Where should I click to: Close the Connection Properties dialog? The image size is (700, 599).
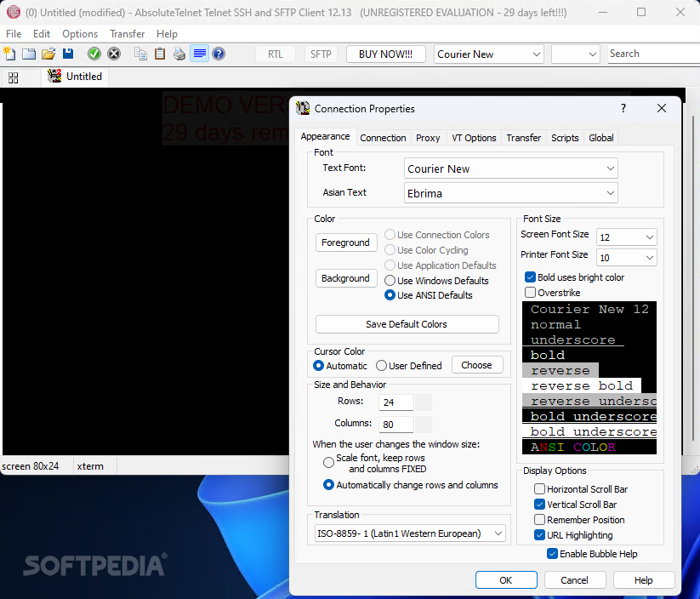[x=662, y=109]
